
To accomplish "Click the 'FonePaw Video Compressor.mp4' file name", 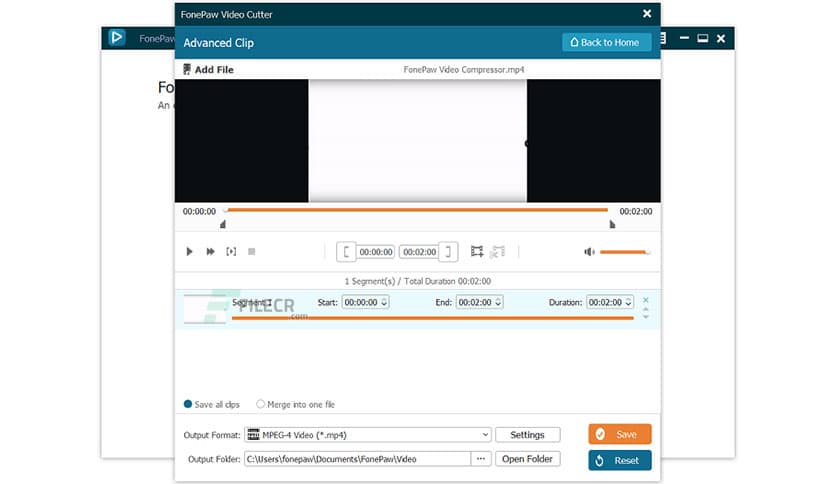I will click(464, 69).
